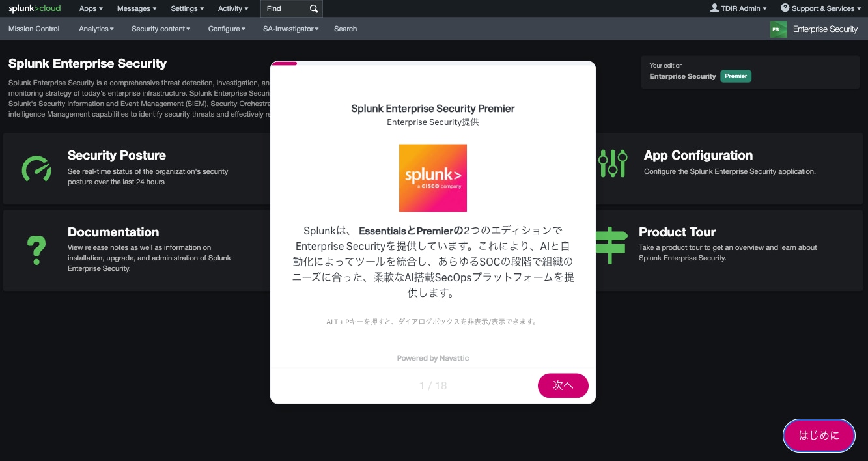Open the Settings dropdown menu
Image resolution: width=868 pixels, height=461 pixels.
point(188,8)
